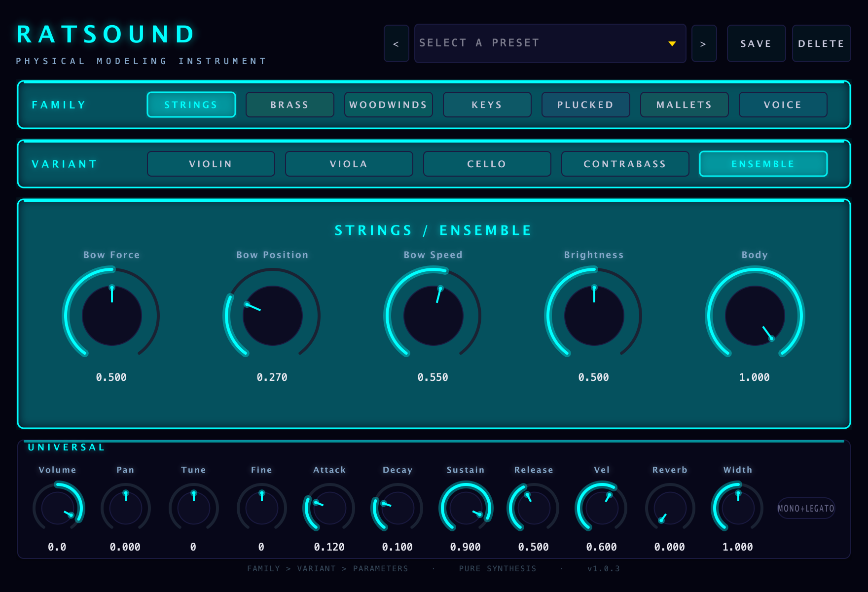The width and height of the screenshot is (868, 592).
Task: Choose the Cello variant
Action: 487,164
